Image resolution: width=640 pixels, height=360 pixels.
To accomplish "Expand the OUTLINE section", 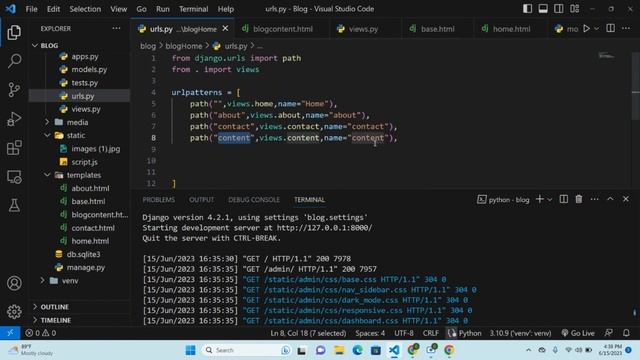I will 54,307.
